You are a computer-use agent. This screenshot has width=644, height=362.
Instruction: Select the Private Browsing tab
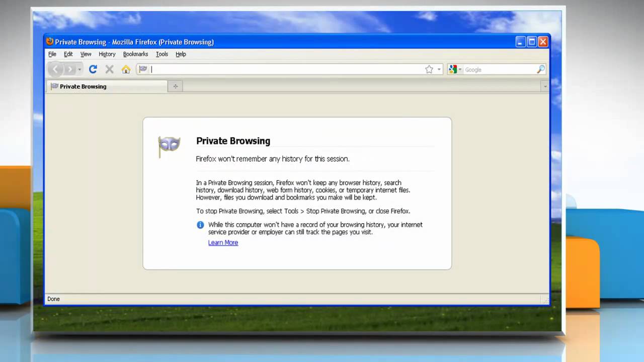107,86
